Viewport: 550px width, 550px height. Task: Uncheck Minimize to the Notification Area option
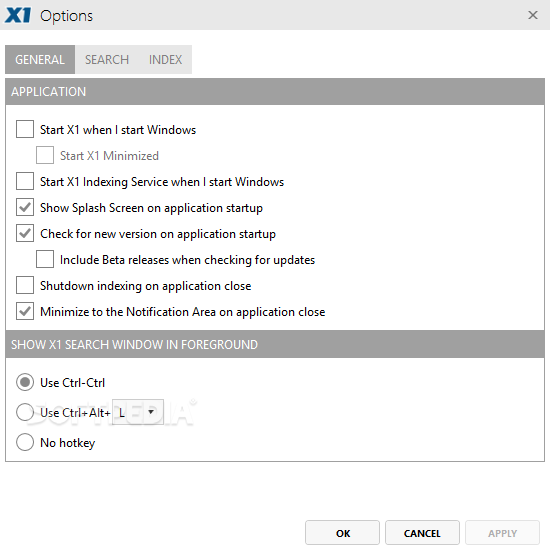tap(25, 311)
